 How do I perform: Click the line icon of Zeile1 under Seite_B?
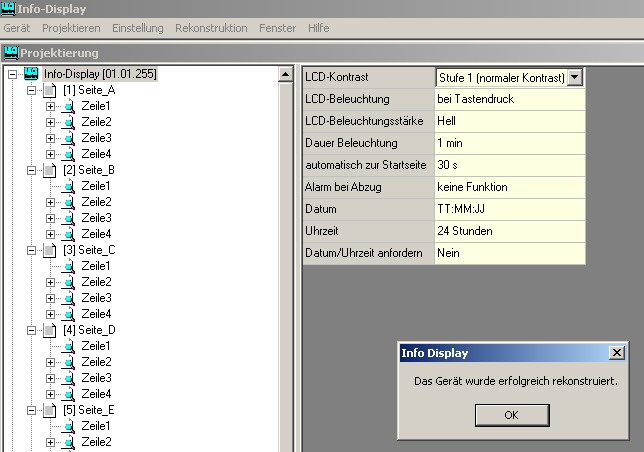tap(69, 186)
